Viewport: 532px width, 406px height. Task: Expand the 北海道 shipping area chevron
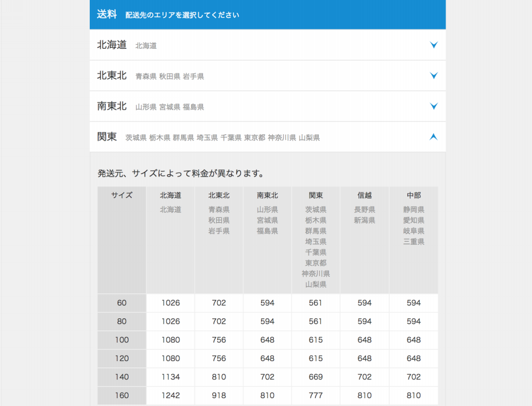433,45
